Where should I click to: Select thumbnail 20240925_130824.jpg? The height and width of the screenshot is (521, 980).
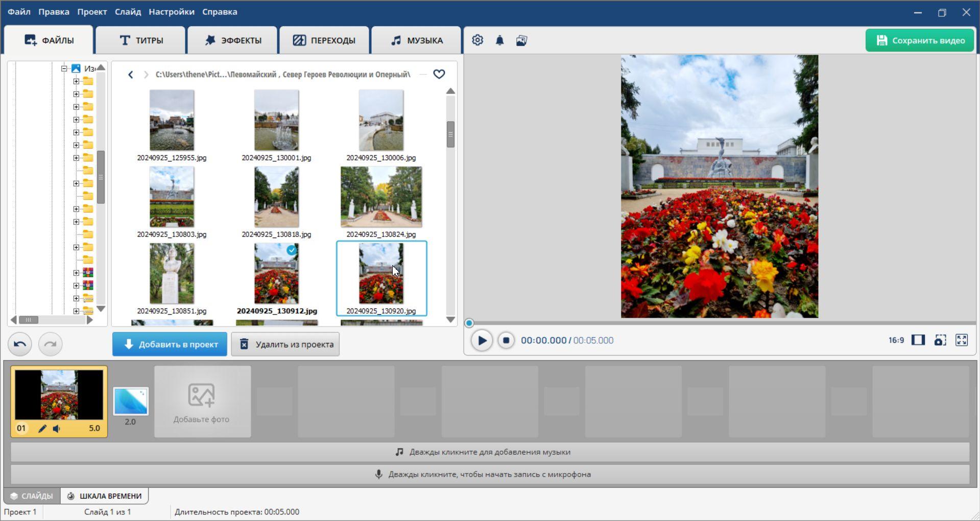pos(381,203)
